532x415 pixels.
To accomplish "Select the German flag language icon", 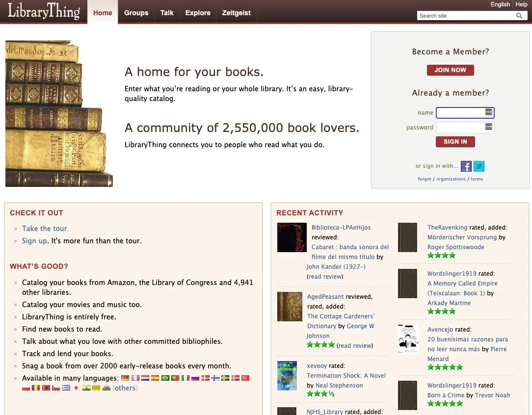I will (125, 378).
